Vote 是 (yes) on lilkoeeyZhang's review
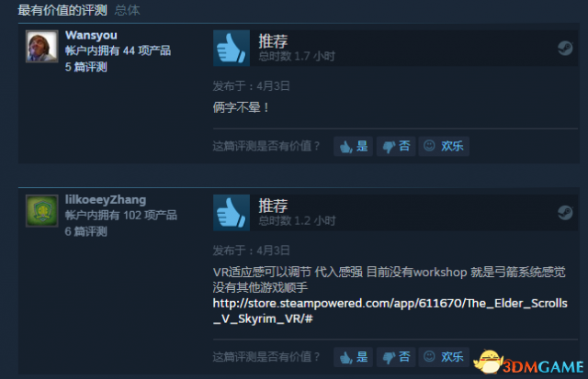Image resolution: width=588 pixels, height=379 pixels. coord(353,357)
